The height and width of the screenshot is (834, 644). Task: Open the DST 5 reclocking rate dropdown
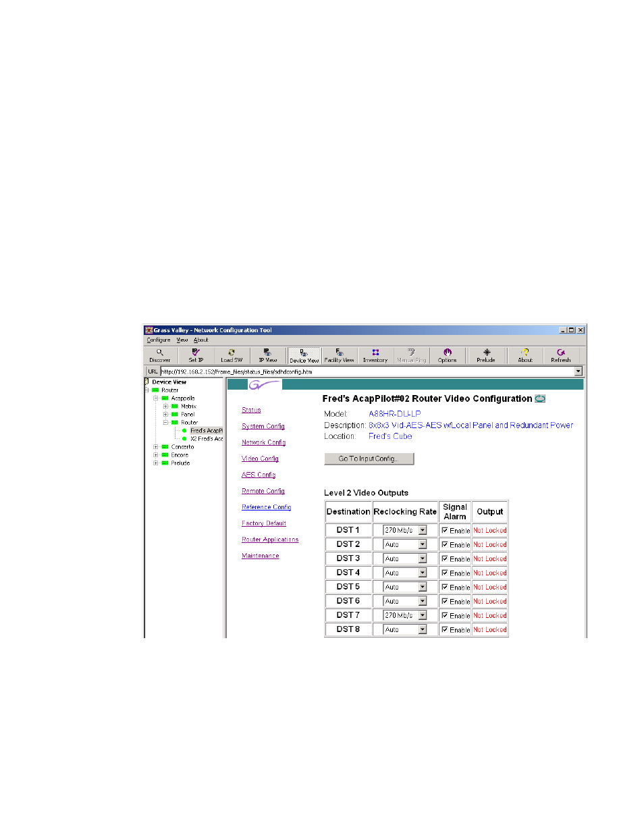tap(423, 587)
